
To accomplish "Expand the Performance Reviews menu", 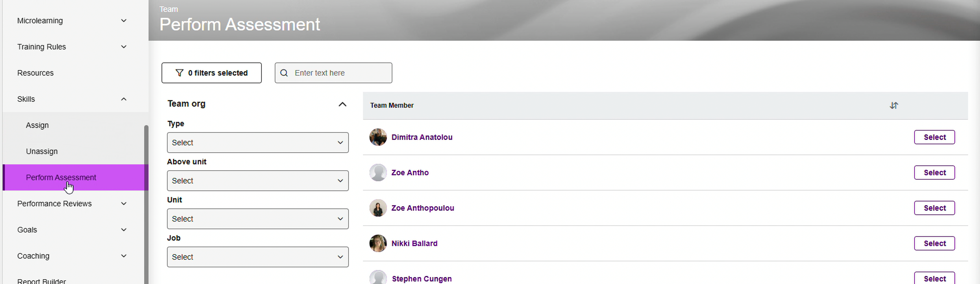I will pyautogui.click(x=124, y=204).
